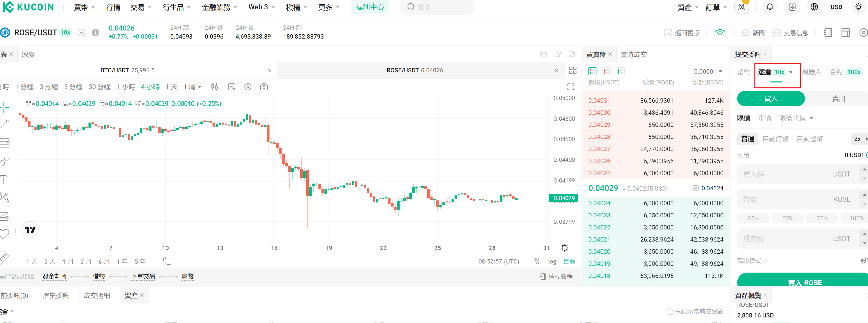Open the 福利中心 button

tap(370, 7)
